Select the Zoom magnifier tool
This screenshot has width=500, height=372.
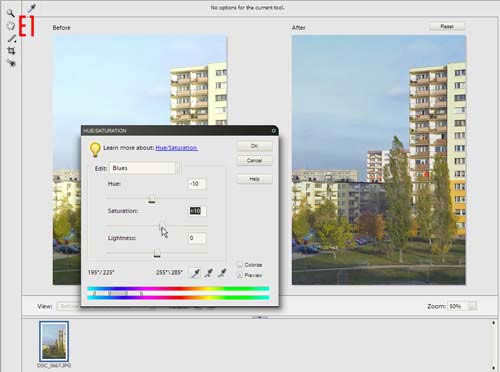coord(11,13)
